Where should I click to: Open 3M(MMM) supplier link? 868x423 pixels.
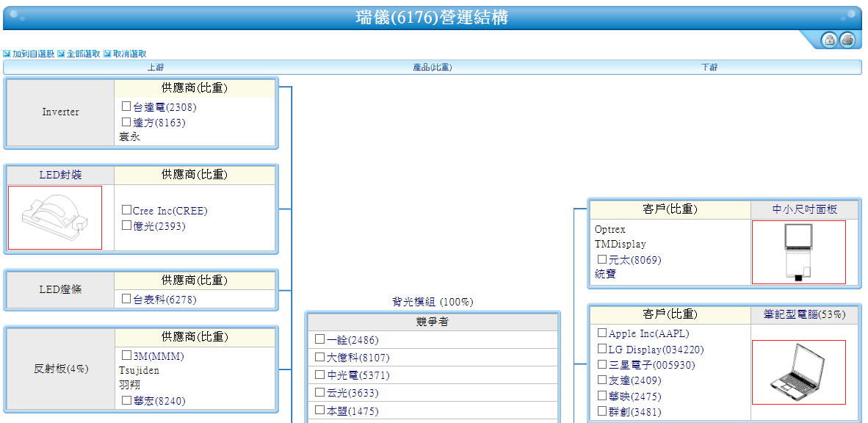(x=159, y=356)
